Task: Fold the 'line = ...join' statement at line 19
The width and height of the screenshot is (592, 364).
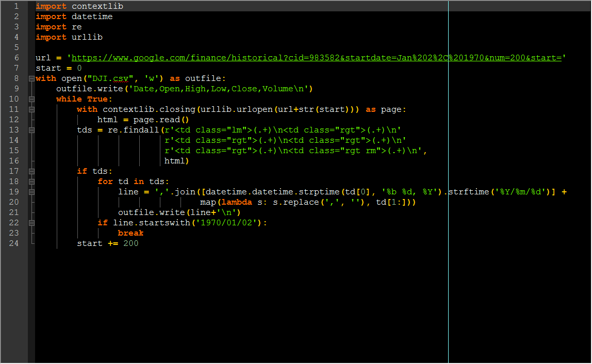Action: tap(32, 192)
